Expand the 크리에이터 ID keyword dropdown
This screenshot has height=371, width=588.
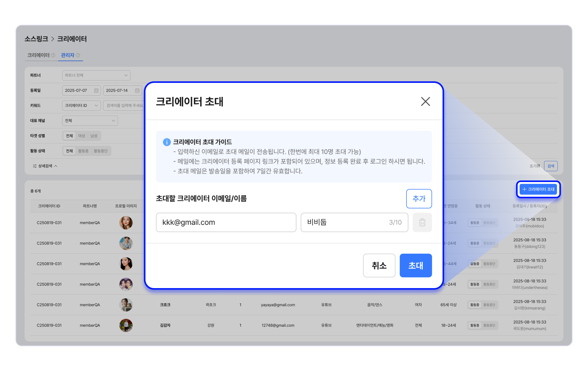pyautogui.click(x=81, y=106)
